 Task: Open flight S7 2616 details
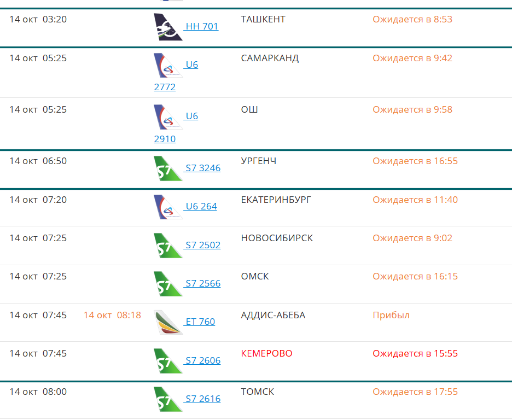[202, 399]
